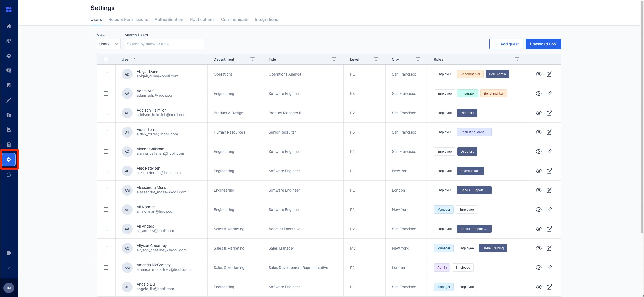This screenshot has width=644, height=297.
Task: Open the Roles column filter
Action: point(517,59)
